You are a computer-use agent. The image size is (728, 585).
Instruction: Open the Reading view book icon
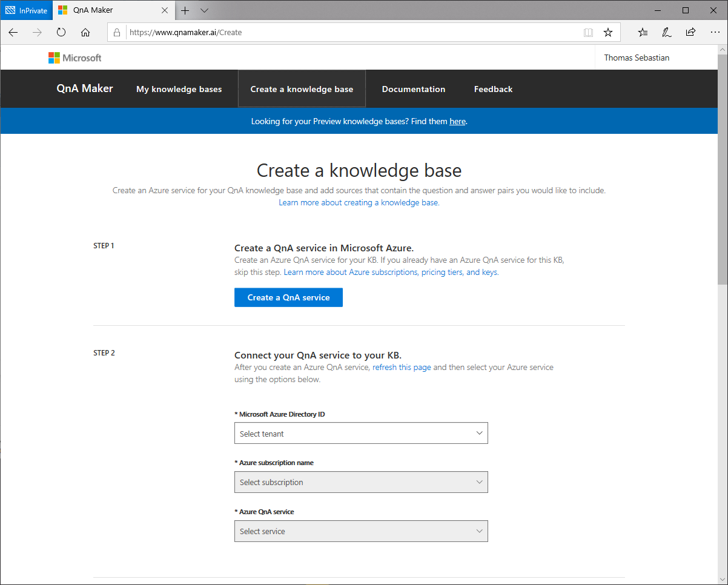(588, 33)
